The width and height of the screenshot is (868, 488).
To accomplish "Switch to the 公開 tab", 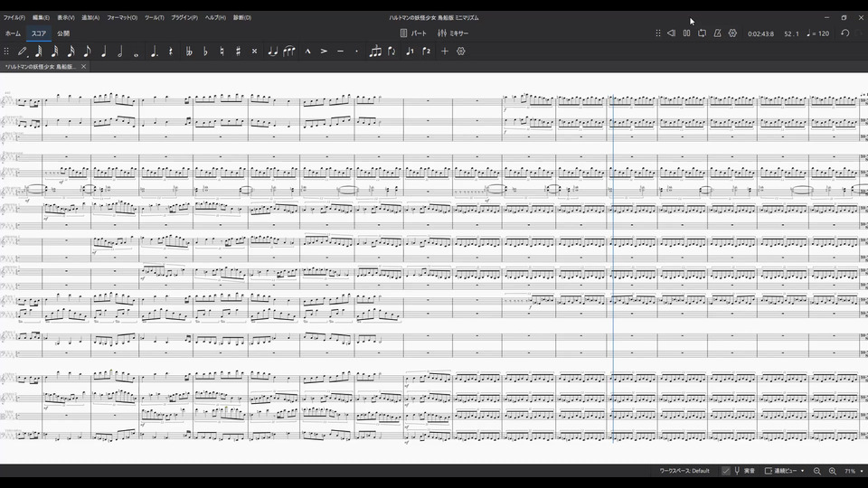I will click(63, 33).
